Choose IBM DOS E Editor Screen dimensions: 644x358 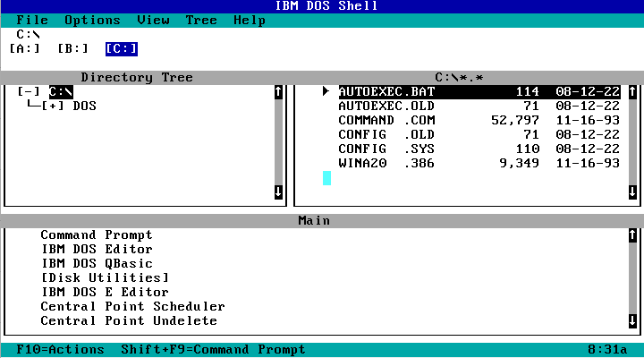tap(105, 293)
